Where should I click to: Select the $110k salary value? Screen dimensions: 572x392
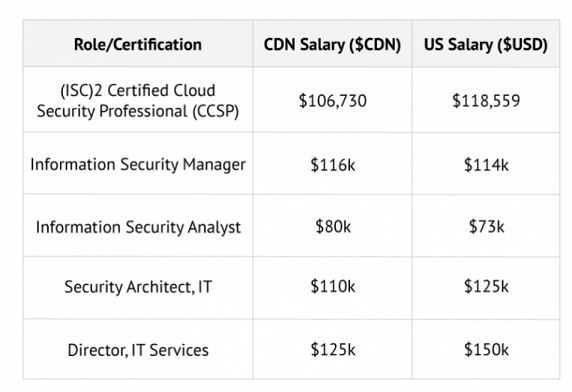333,286
